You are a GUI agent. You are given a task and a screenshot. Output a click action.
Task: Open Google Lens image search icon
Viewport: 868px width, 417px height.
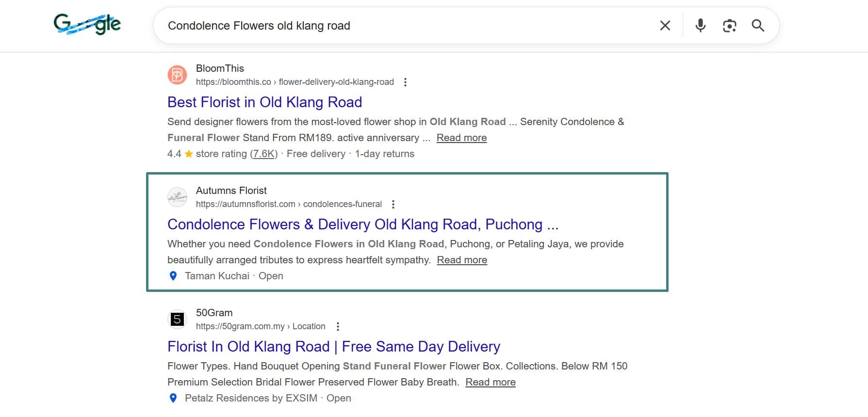pos(729,26)
